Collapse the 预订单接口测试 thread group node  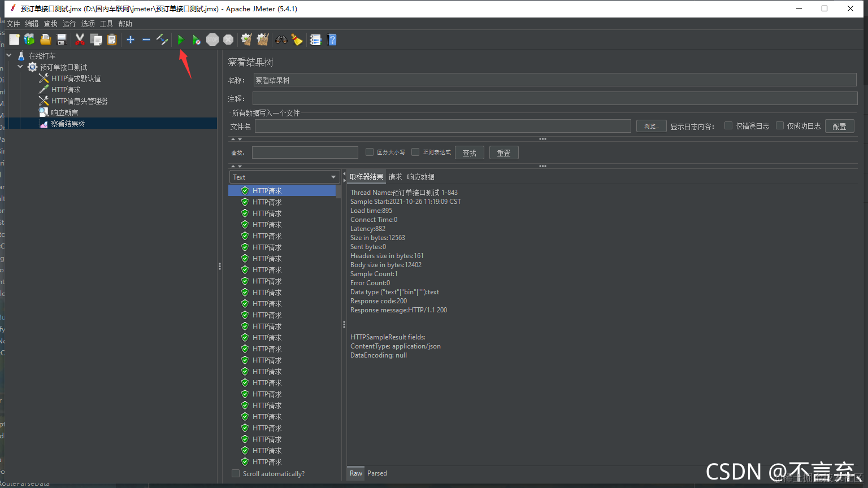tap(20, 67)
